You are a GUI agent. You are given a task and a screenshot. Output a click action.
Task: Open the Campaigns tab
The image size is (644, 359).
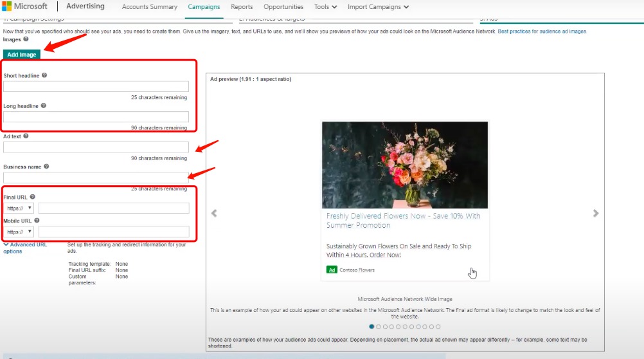204,6
